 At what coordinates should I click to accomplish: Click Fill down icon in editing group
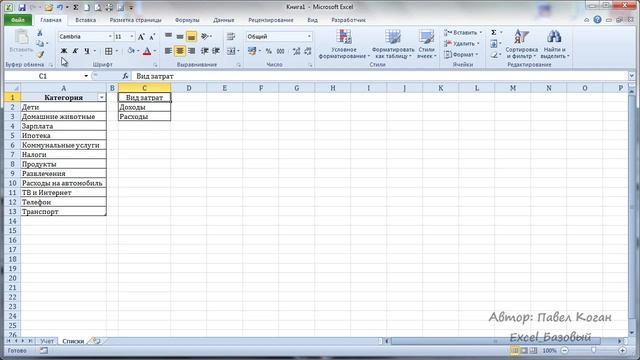point(493,43)
